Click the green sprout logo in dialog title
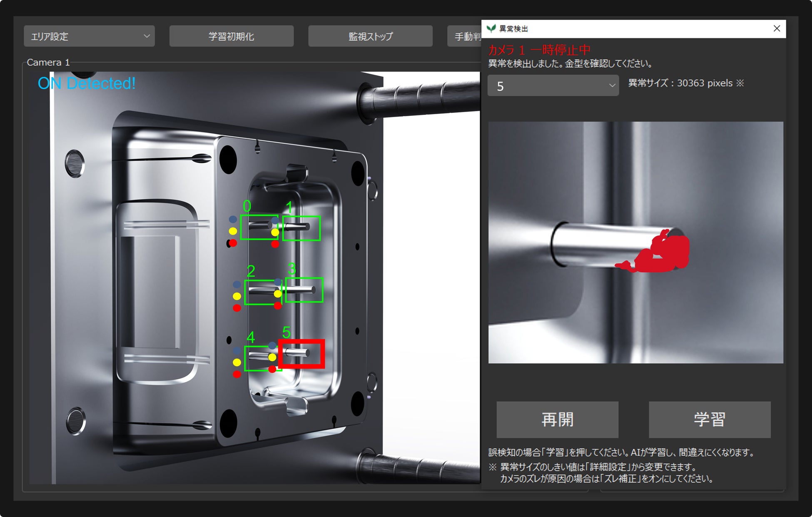The image size is (812, 517). 491,28
